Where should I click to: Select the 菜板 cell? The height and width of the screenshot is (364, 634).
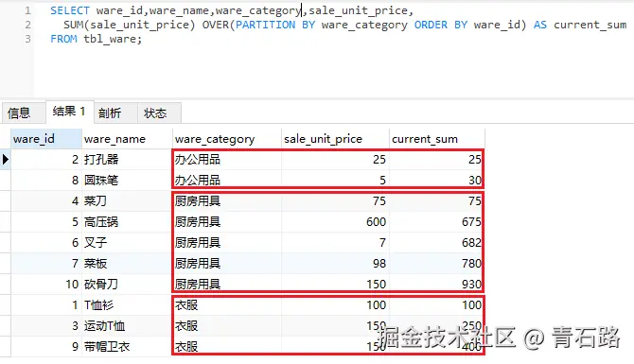tap(128, 264)
